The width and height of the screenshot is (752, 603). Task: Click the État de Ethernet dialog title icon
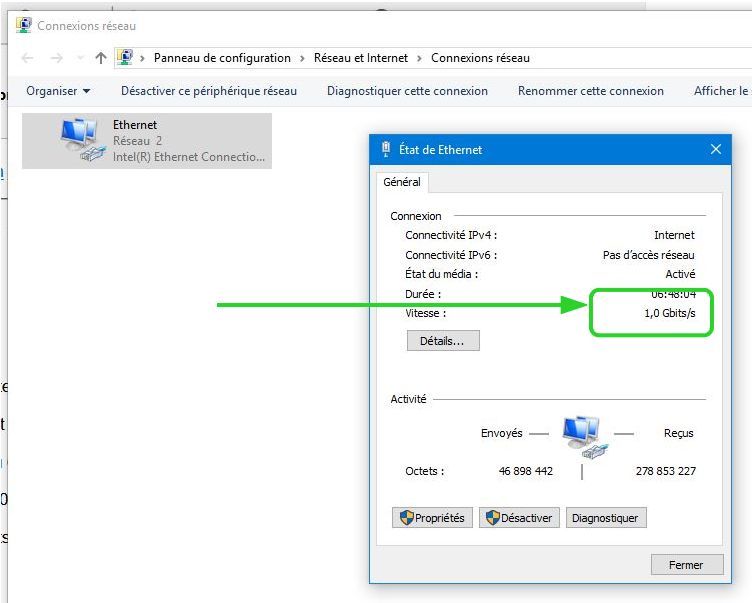coord(386,149)
